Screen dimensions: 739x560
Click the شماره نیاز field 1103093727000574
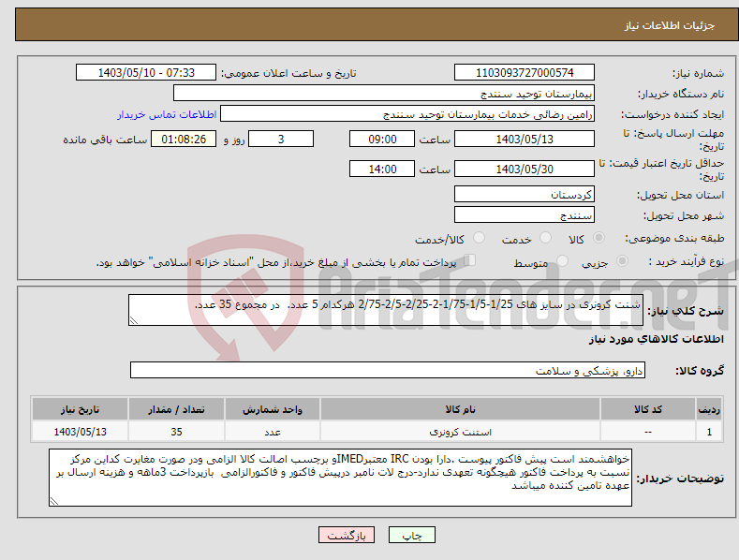coord(525,73)
